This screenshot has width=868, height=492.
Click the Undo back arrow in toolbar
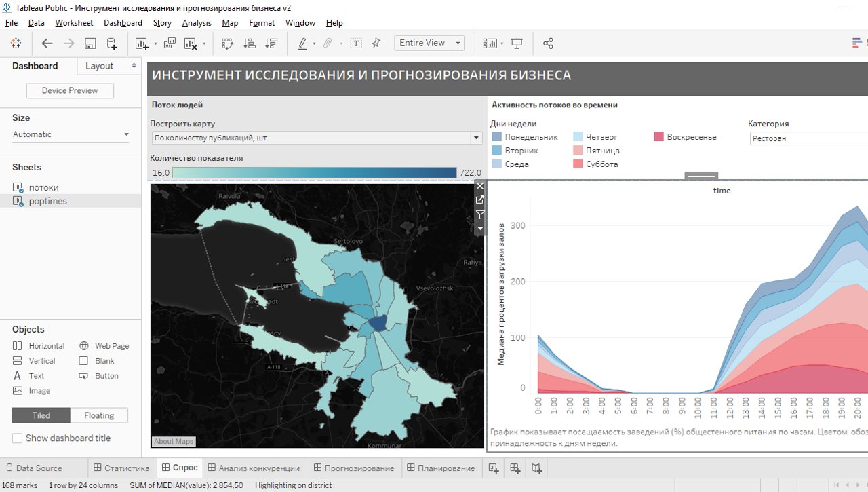pyautogui.click(x=47, y=43)
